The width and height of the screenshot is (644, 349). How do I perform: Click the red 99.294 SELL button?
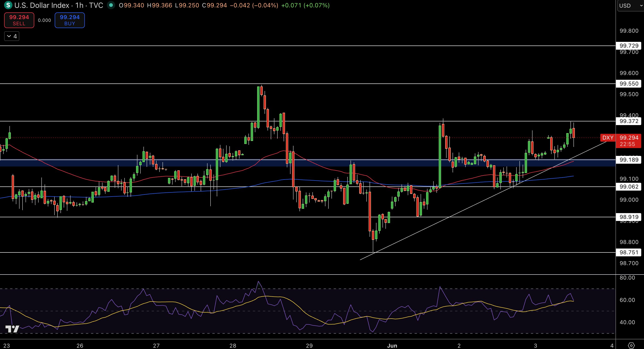(x=19, y=20)
